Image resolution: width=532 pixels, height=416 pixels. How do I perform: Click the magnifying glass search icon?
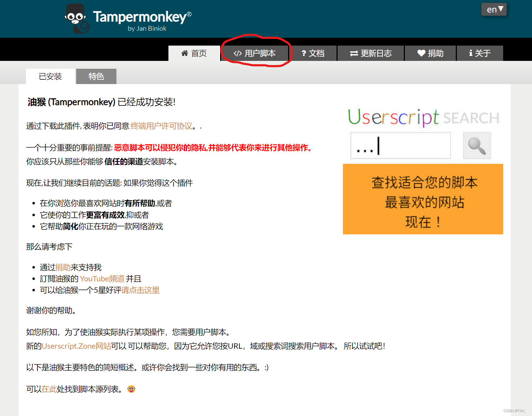pyautogui.click(x=477, y=145)
